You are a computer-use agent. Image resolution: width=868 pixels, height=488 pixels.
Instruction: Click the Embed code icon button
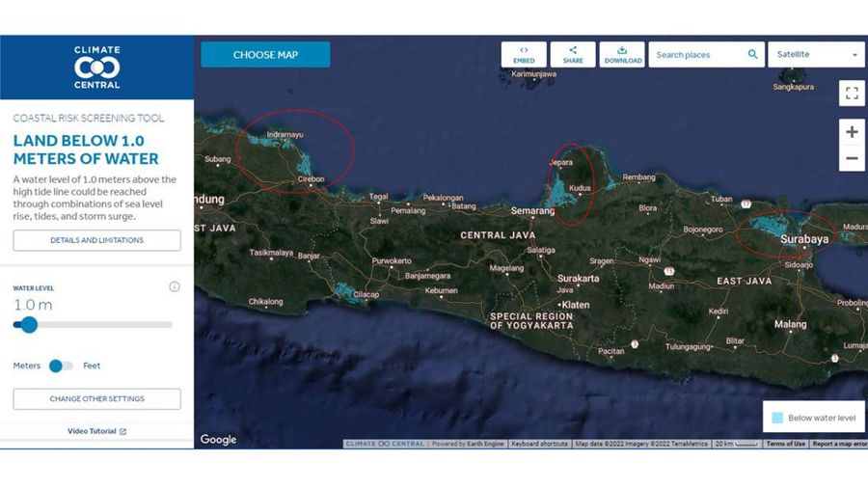[x=524, y=55]
